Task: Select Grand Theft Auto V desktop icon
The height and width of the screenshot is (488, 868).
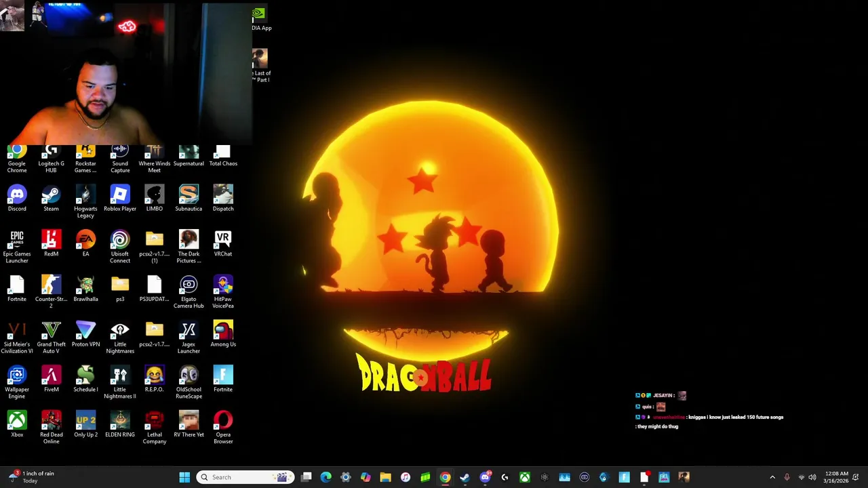Action: (x=51, y=337)
